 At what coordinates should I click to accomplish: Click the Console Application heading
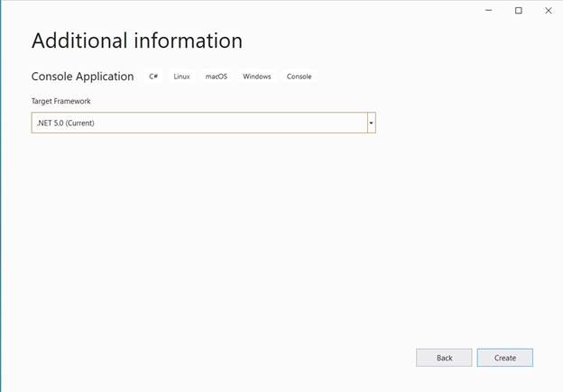click(83, 77)
